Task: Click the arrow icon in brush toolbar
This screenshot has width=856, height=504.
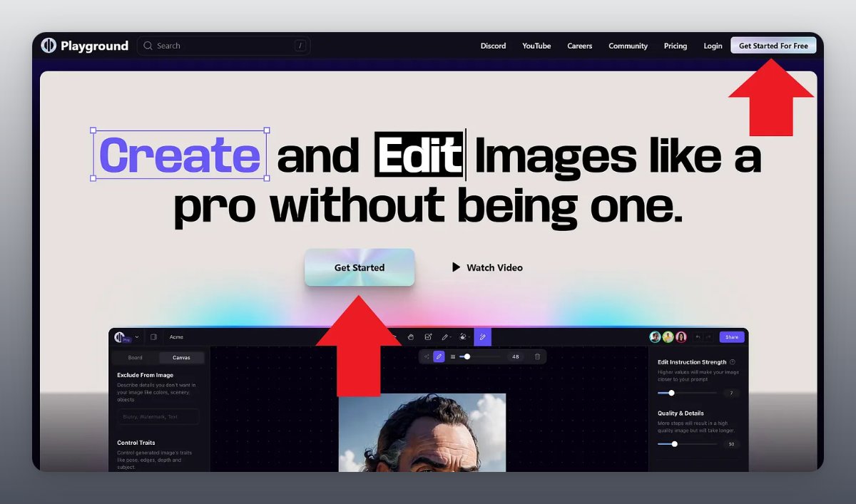Action: tap(427, 356)
